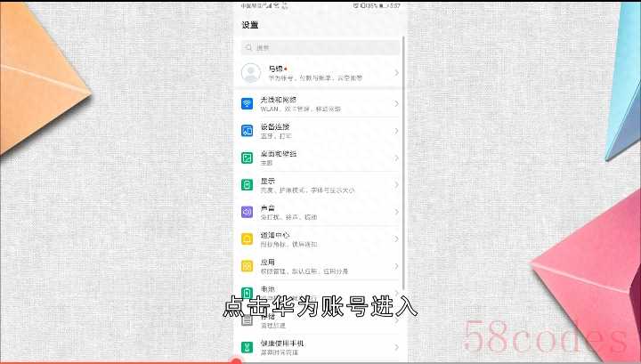Tap the green 电池 battery icon

tap(247, 292)
